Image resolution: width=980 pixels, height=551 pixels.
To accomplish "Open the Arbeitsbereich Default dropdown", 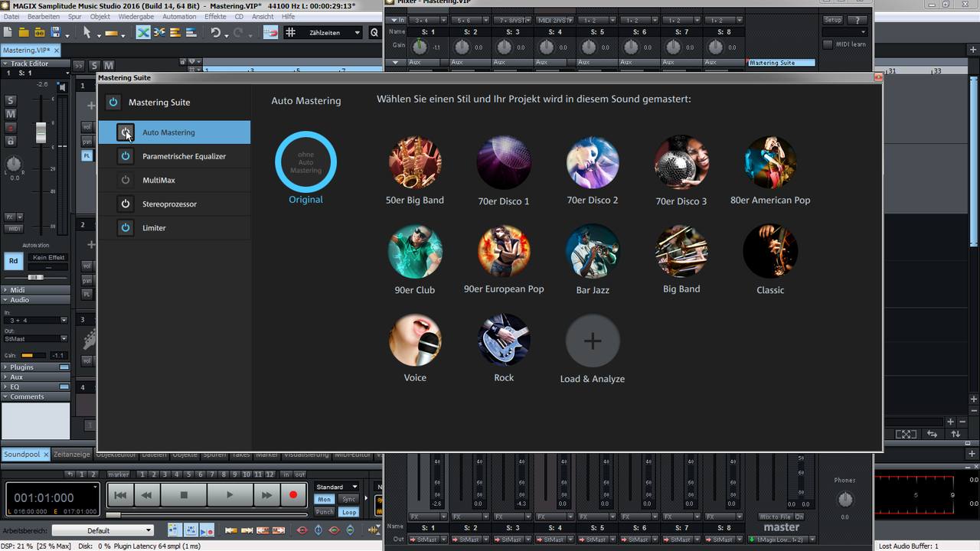I will pyautogui.click(x=103, y=530).
